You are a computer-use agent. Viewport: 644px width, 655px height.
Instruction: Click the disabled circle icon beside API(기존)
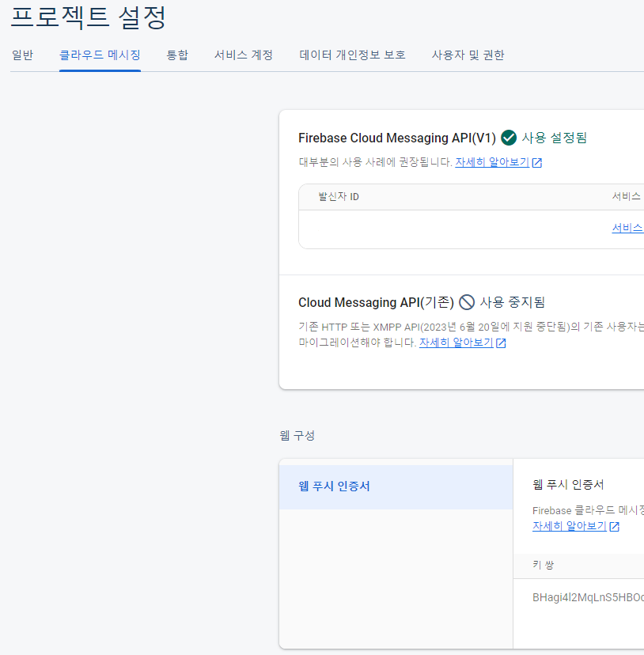click(x=467, y=302)
